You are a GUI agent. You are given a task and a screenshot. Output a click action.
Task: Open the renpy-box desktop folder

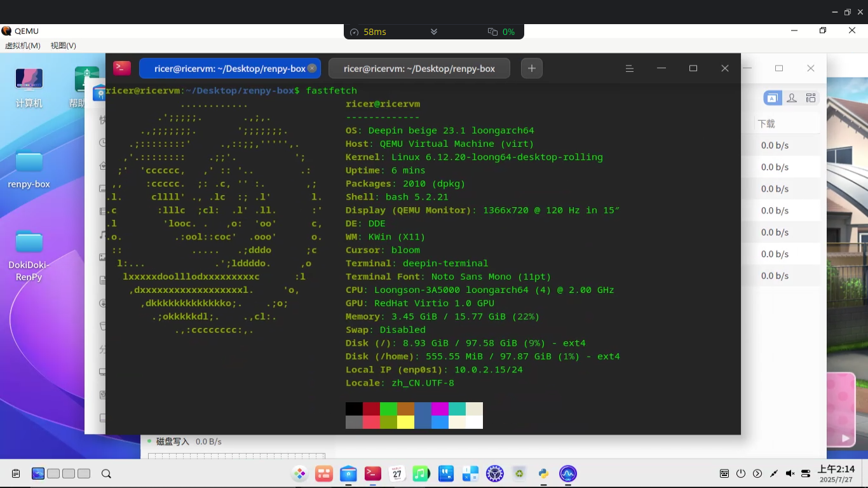[29, 170]
